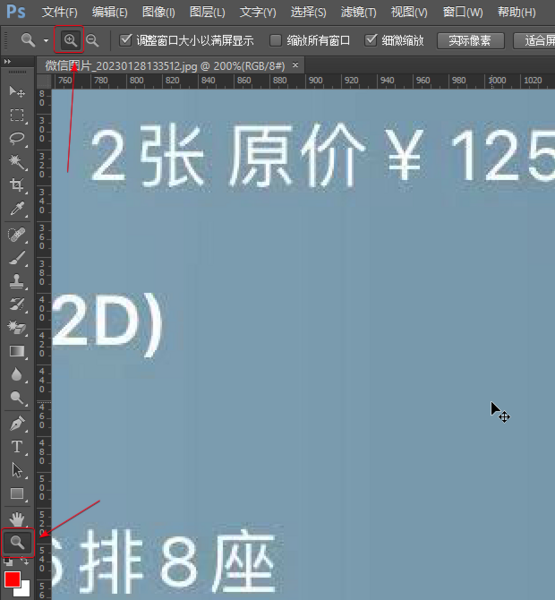Open the zoom tool preset dropdown arrow

click(x=46, y=40)
